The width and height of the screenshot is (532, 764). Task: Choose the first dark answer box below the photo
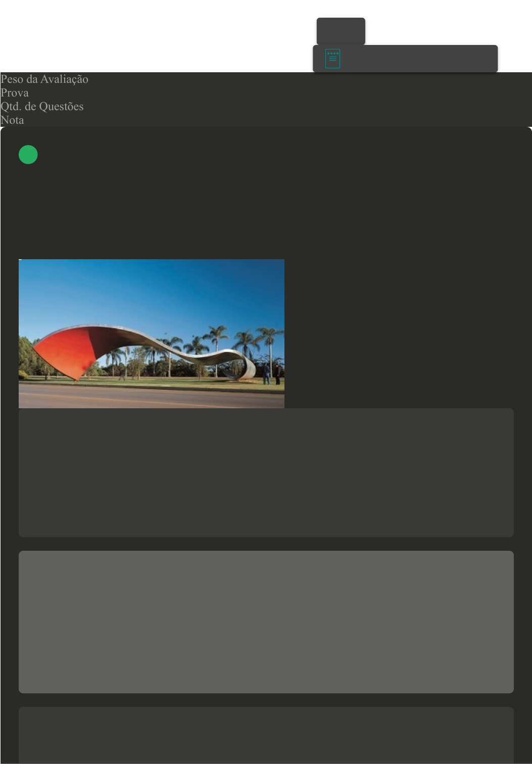pos(266,472)
